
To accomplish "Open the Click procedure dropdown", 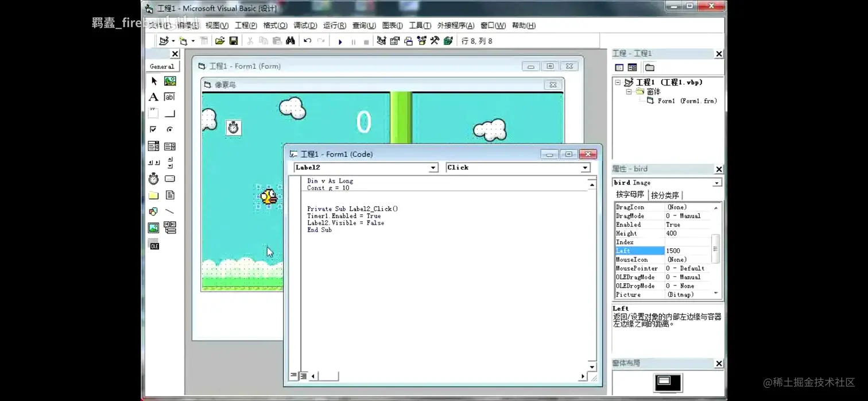I will [x=585, y=168].
